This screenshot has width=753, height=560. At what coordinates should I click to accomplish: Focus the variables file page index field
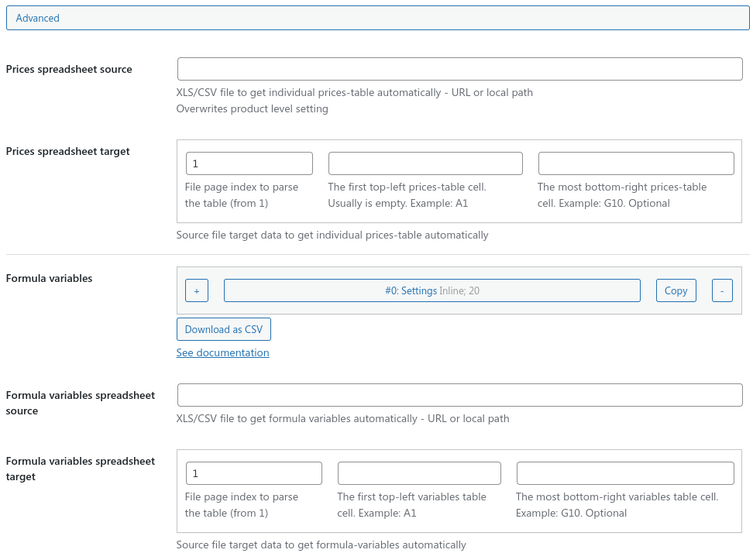253,473
